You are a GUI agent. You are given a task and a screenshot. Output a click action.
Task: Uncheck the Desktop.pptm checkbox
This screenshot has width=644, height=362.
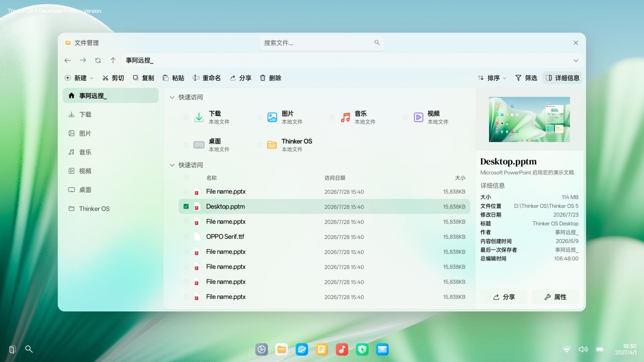tap(186, 206)
